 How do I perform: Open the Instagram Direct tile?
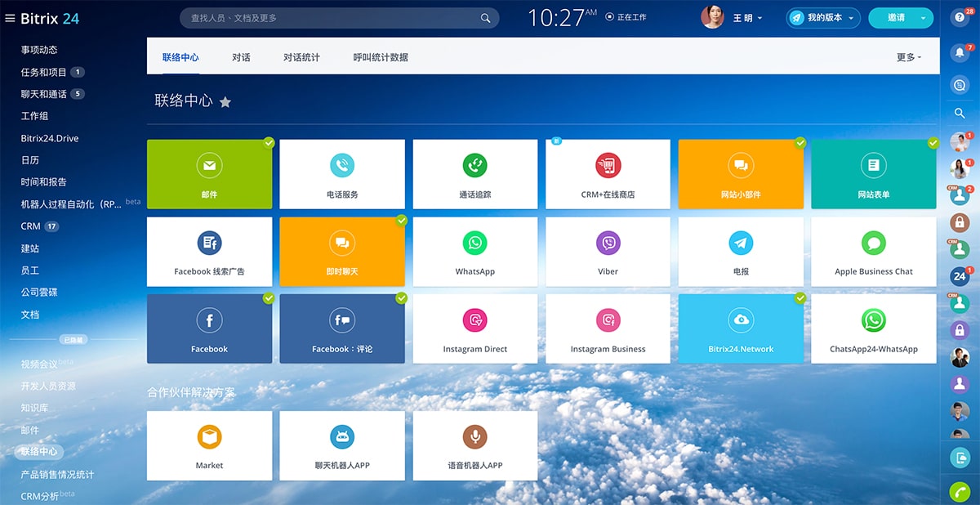(x=475, y=328)
